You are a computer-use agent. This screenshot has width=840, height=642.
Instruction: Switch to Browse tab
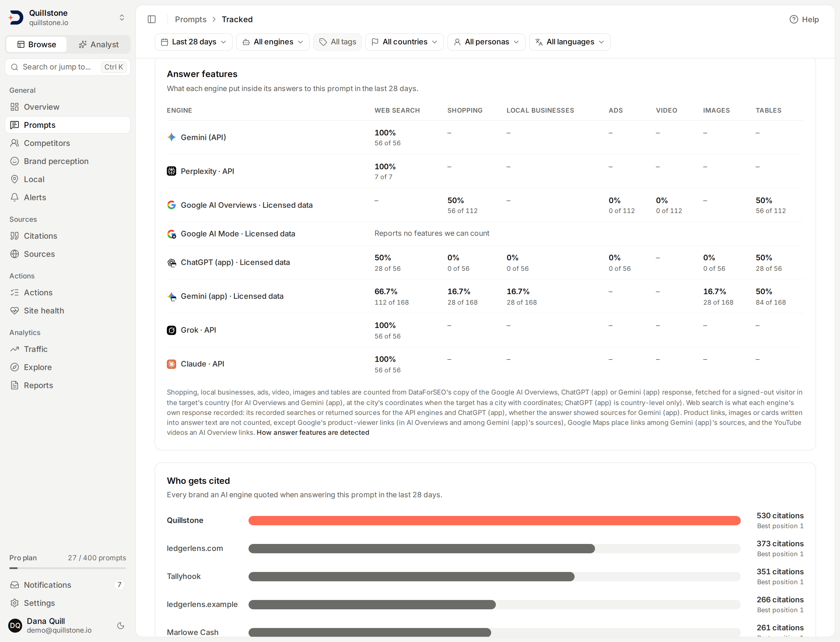37,45
